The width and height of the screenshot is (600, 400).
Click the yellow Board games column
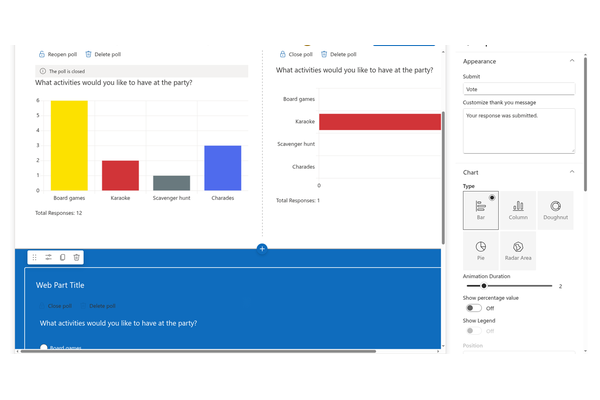coord(69,145)
